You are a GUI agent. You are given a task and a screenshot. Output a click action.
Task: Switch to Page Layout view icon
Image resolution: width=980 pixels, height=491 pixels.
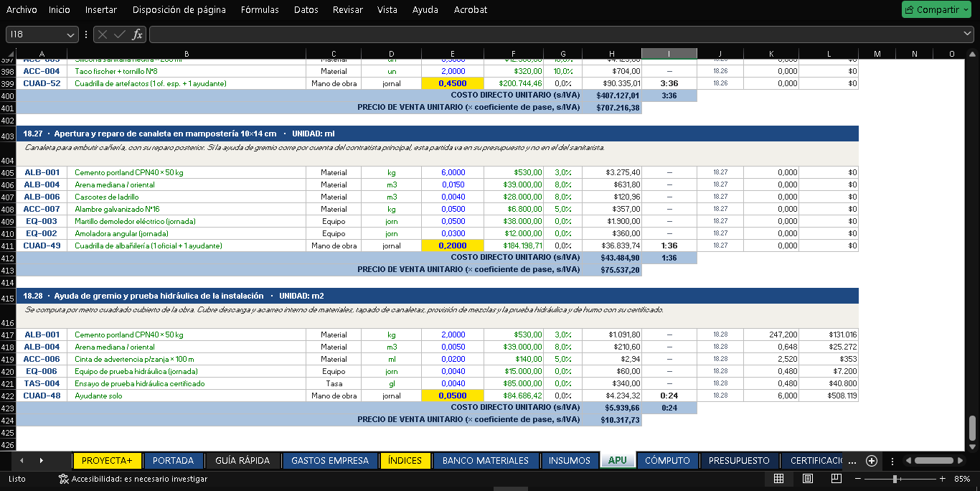[x=808, y=479]
